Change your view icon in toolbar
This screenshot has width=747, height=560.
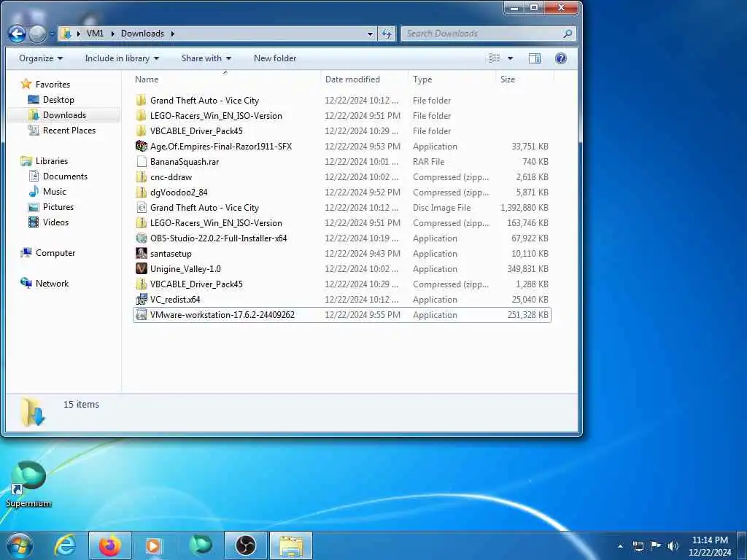pos(495,58)
